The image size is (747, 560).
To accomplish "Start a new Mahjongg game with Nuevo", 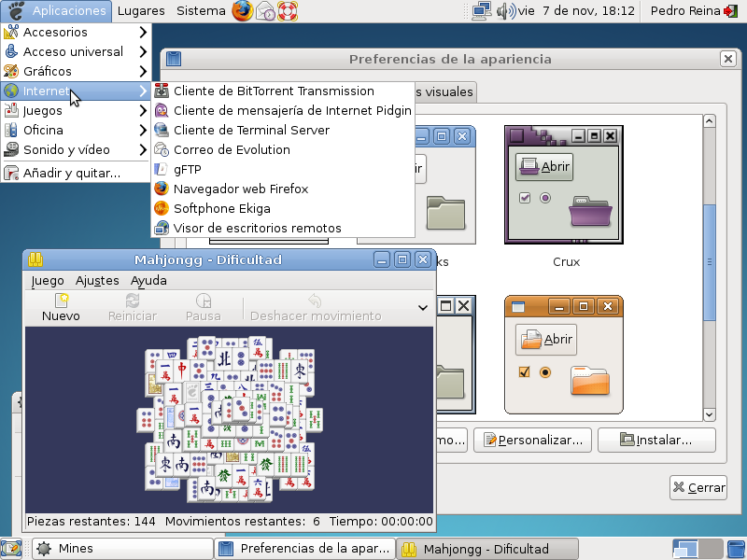I will pyautogui.click(x=61, y=307).
